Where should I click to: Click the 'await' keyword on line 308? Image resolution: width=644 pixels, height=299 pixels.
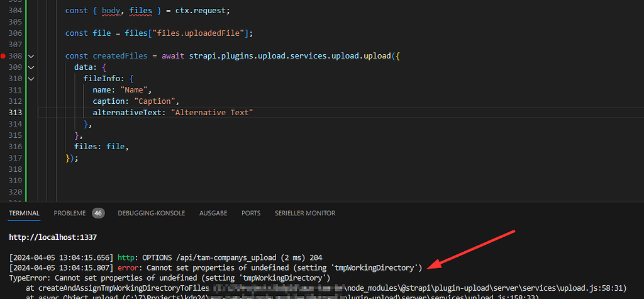click(x=173, y=56)
